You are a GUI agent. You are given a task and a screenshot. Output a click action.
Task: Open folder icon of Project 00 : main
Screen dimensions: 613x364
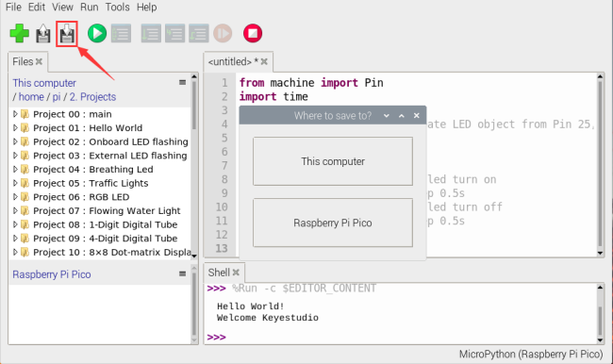pos(25,114)
